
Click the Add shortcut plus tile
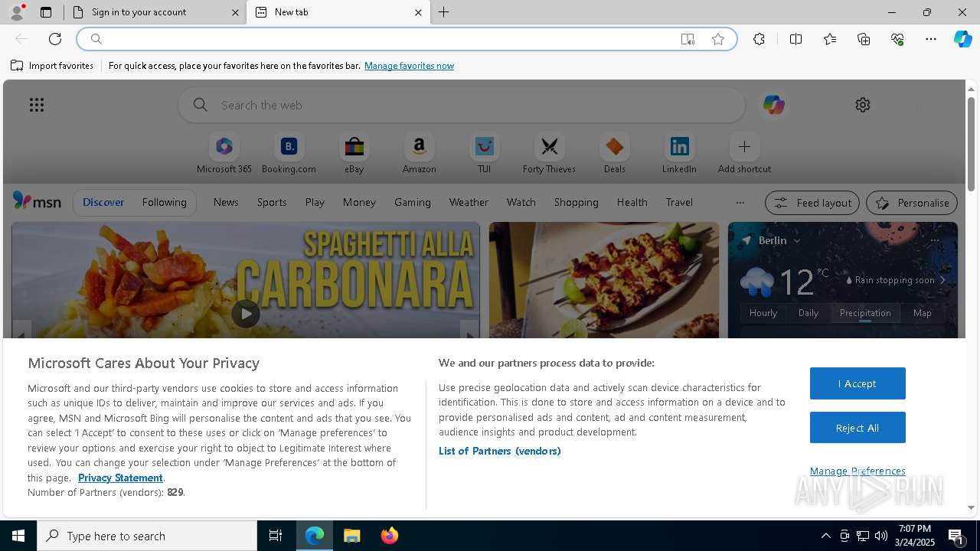tap(744, 154)
